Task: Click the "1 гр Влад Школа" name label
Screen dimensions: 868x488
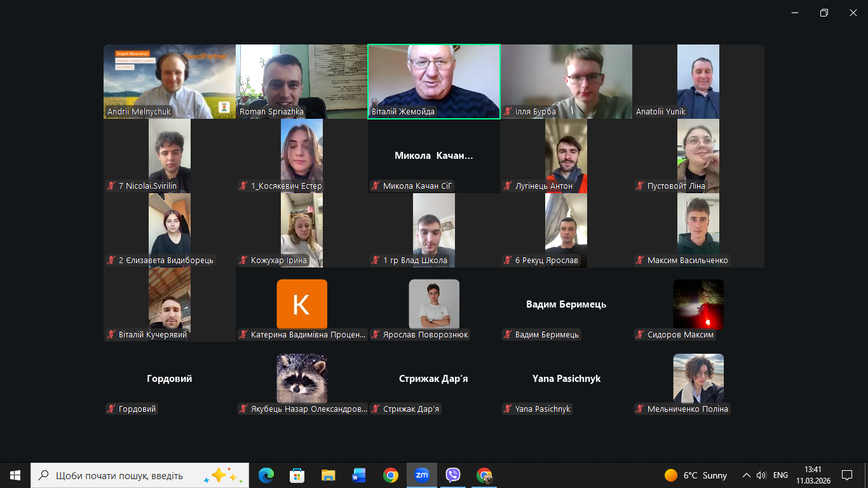Action: (x=415, y=261)
